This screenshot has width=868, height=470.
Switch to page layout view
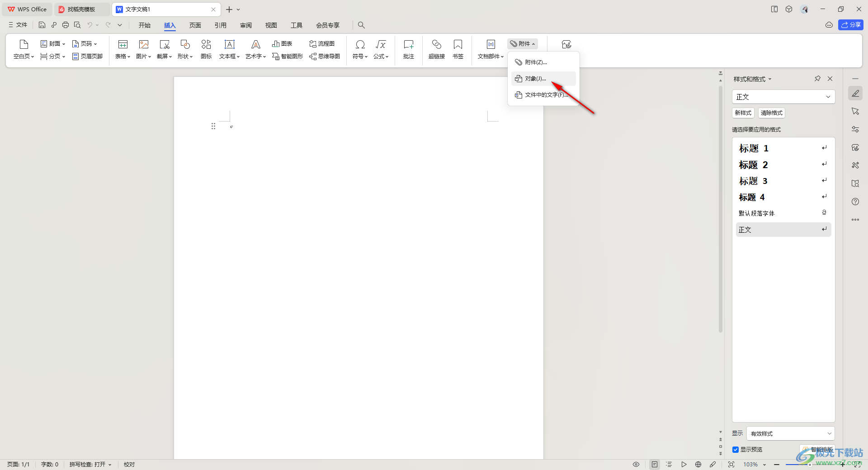(x=655, y=464)
